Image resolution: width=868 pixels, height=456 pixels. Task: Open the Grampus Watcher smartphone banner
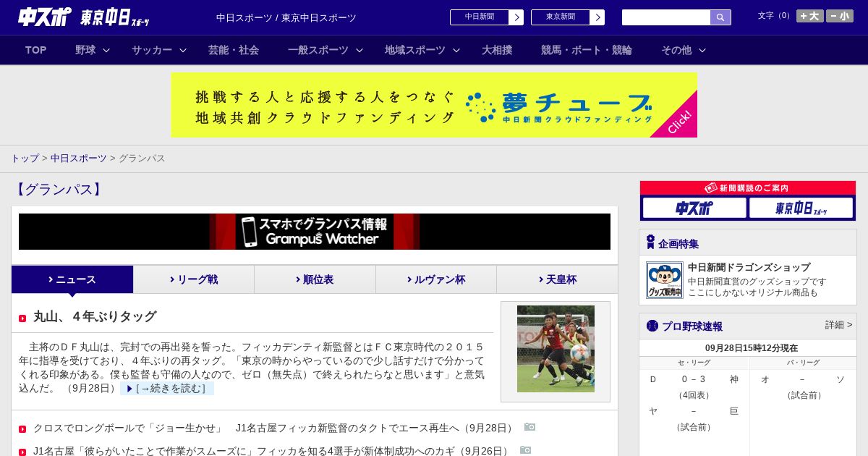[x=315, y=232]
